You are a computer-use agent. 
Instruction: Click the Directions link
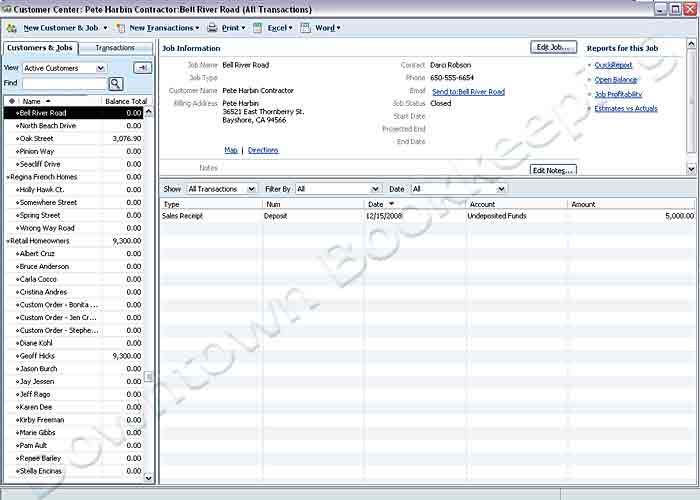coord(263,150)
